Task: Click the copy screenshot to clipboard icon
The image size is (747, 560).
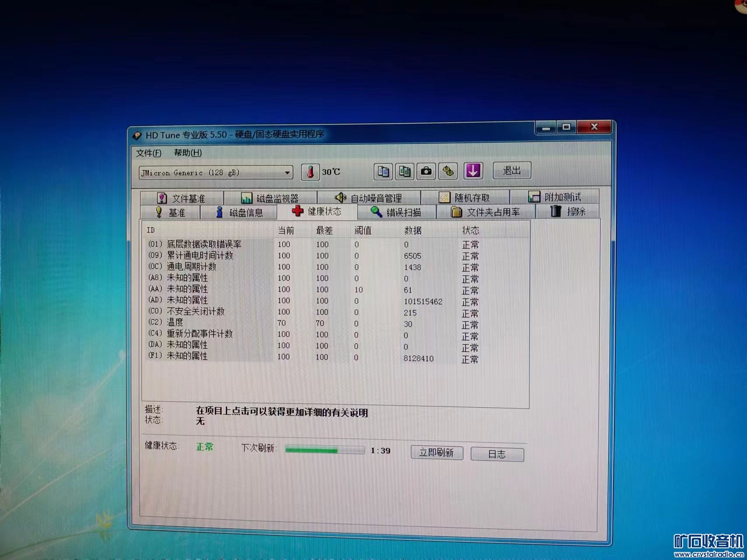Action: pos(405,171)
